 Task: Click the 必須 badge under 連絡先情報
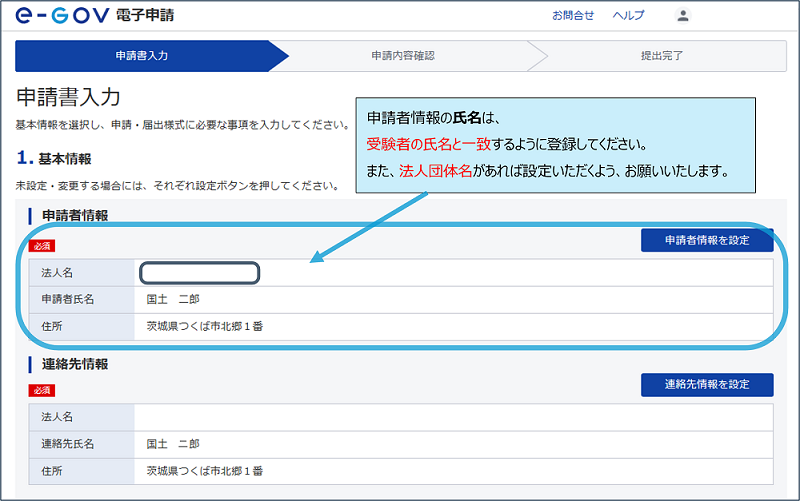(x=42, y=390)
